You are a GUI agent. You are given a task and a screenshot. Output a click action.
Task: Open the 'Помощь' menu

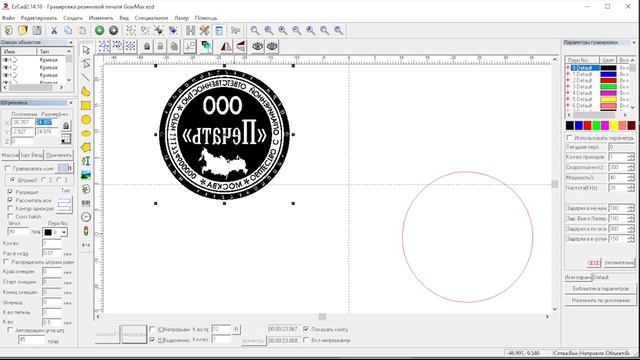pos(206,18)
